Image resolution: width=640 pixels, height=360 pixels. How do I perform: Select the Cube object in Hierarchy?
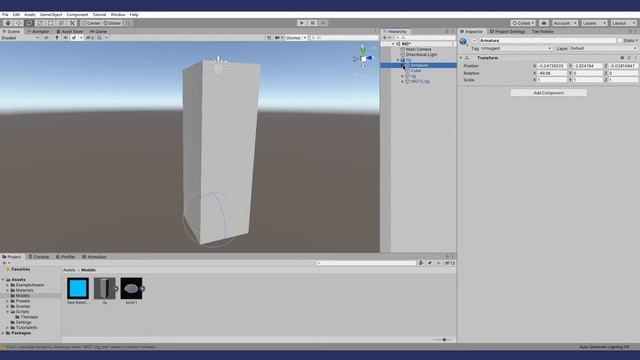[416, 71]
